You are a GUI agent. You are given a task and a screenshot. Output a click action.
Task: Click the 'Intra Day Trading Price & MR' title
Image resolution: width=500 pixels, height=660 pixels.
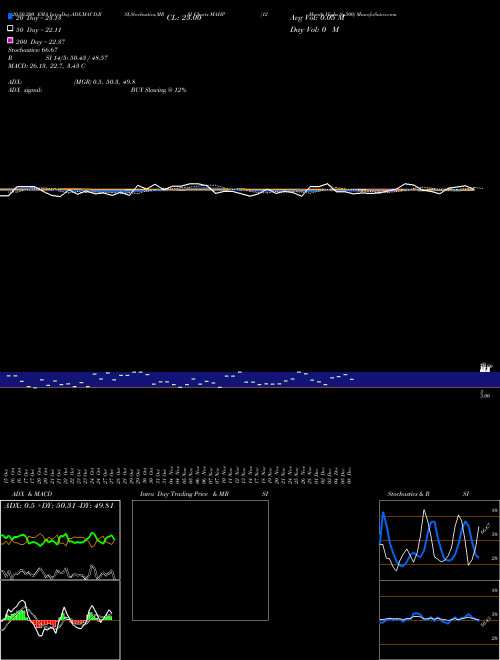pos(184,494)
